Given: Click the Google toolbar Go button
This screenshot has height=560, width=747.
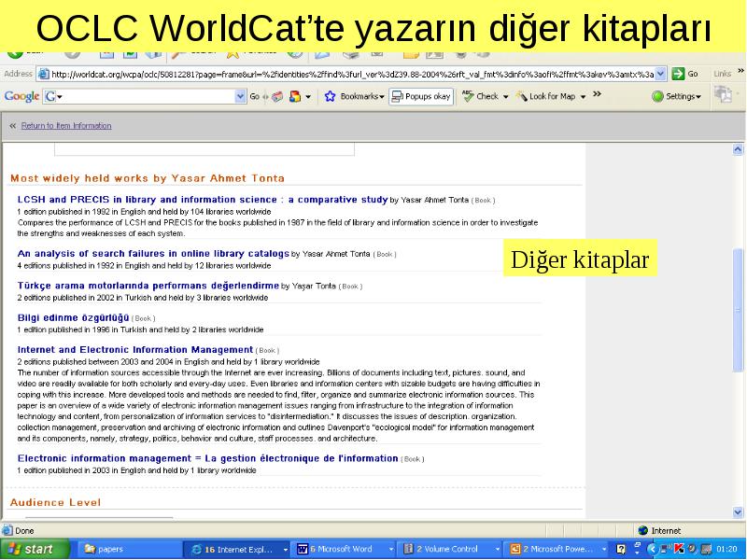Looking at the screenshot, I should [x=254, y=96].
